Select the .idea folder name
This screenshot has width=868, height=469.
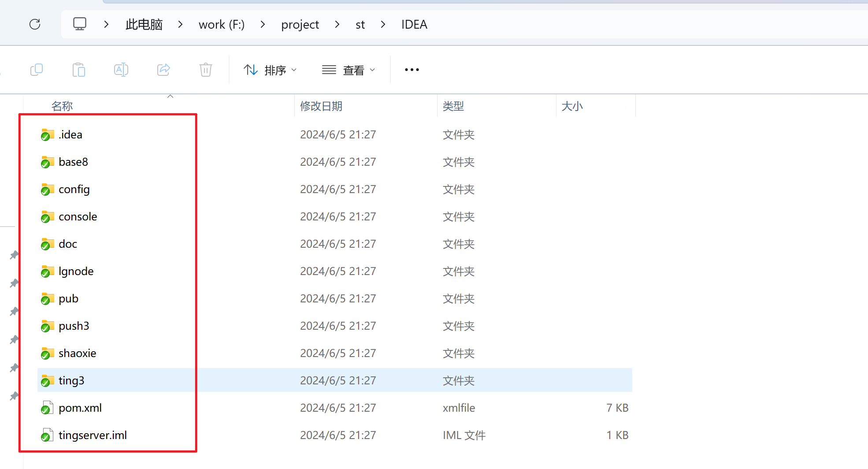point(70,134)
